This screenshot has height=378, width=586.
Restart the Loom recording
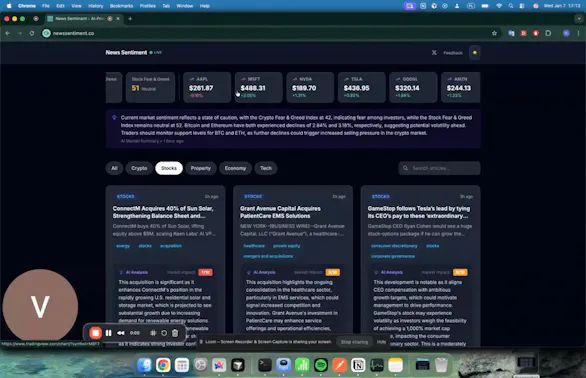[x=164, y=333]
